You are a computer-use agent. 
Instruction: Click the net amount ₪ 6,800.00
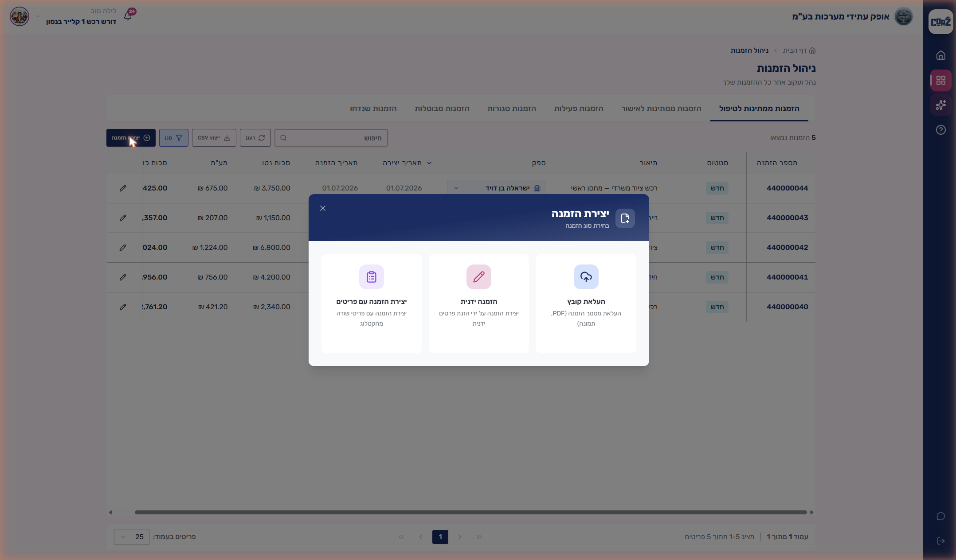pyautogui.click(x=271, y=248)
